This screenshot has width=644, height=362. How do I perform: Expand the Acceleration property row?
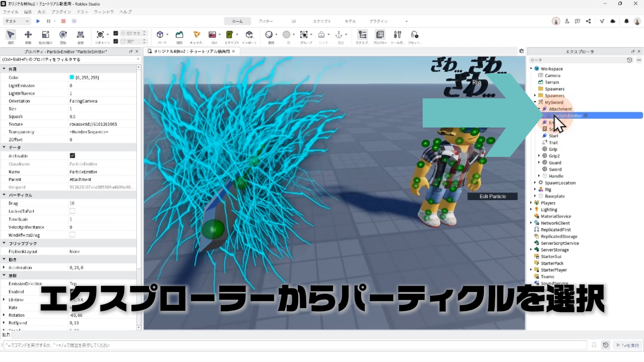[x=4, y=267]
